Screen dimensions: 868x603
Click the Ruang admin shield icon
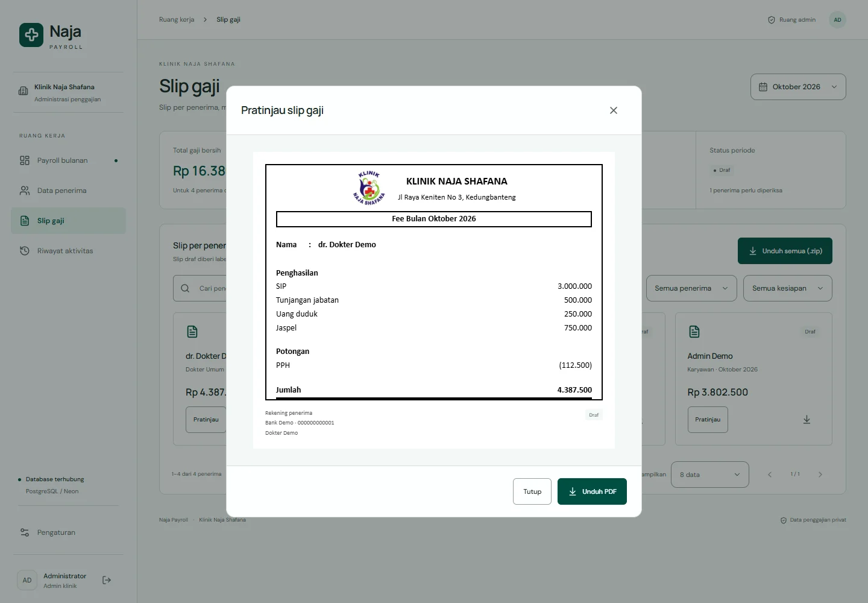(x=772, y=20)
